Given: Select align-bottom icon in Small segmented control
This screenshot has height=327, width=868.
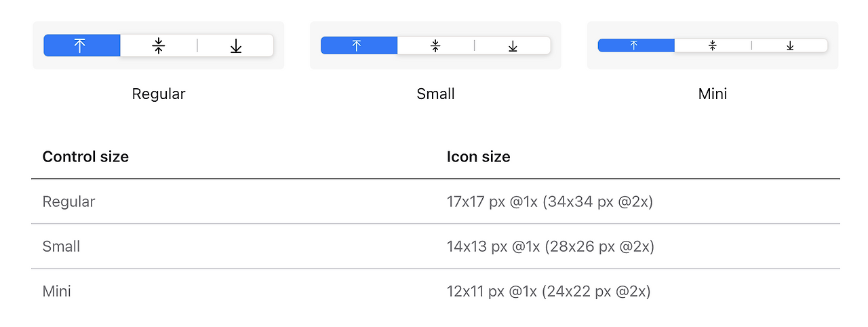Looking at the screenshot, I should pos(513,45).
